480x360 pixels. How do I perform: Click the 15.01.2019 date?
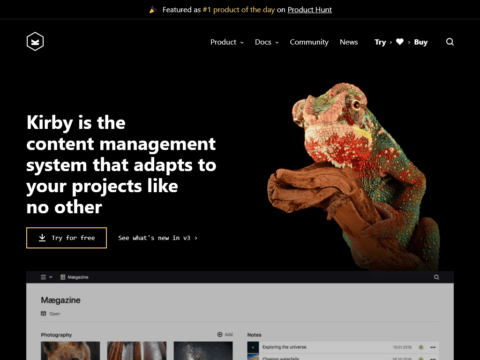pyautogui.click(x=402, y=347)
